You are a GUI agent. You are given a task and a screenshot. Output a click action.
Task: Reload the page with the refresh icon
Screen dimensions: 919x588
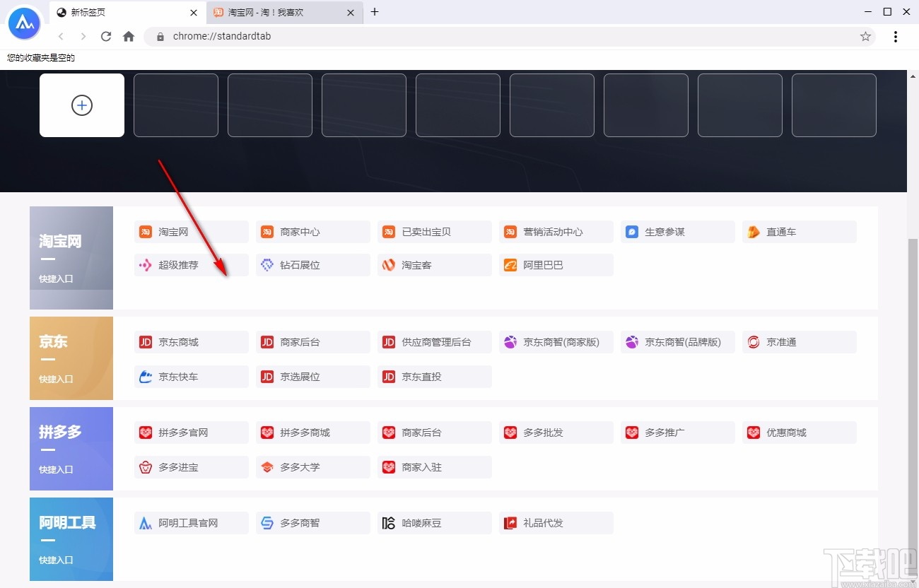106,36
